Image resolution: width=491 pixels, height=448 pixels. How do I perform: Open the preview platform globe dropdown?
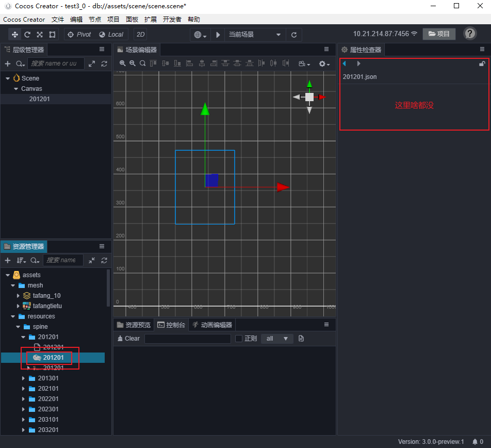[201, 35]
